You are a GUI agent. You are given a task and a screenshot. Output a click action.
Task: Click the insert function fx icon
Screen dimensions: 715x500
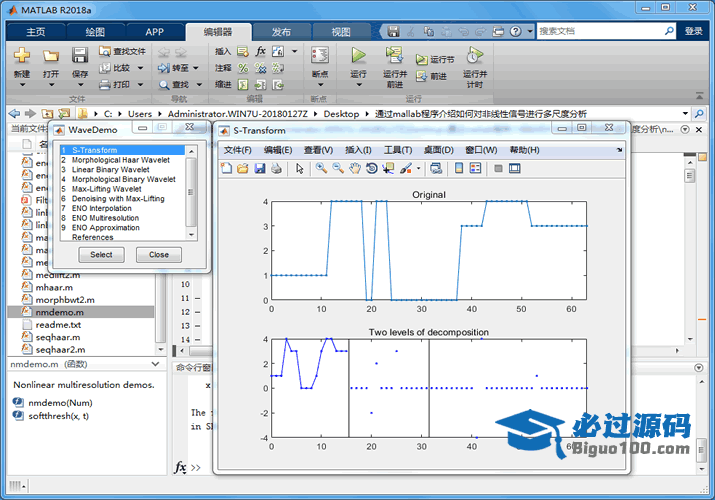click(260, 51)
